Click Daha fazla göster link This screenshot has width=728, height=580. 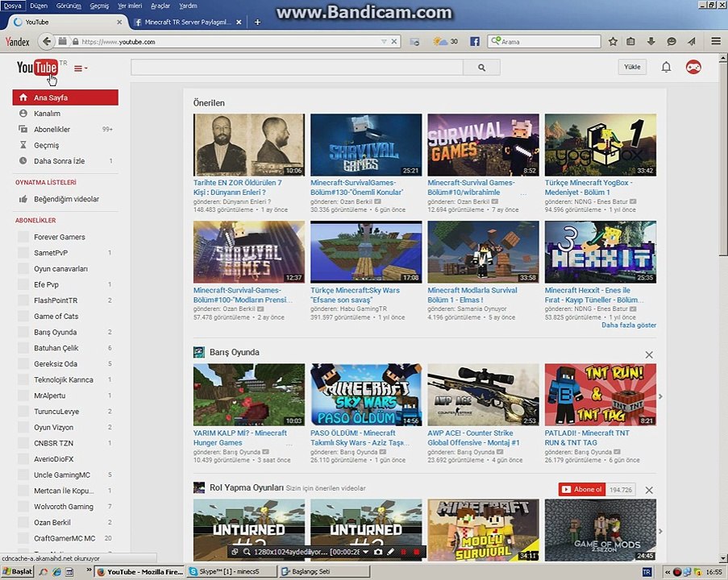pos(629,325)
